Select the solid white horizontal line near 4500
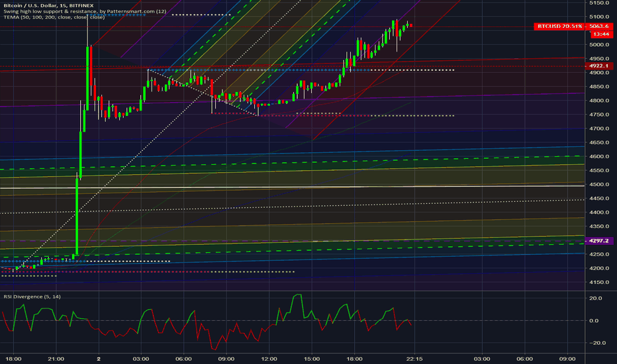Screen dimensions: 617x364 (292, 187)
